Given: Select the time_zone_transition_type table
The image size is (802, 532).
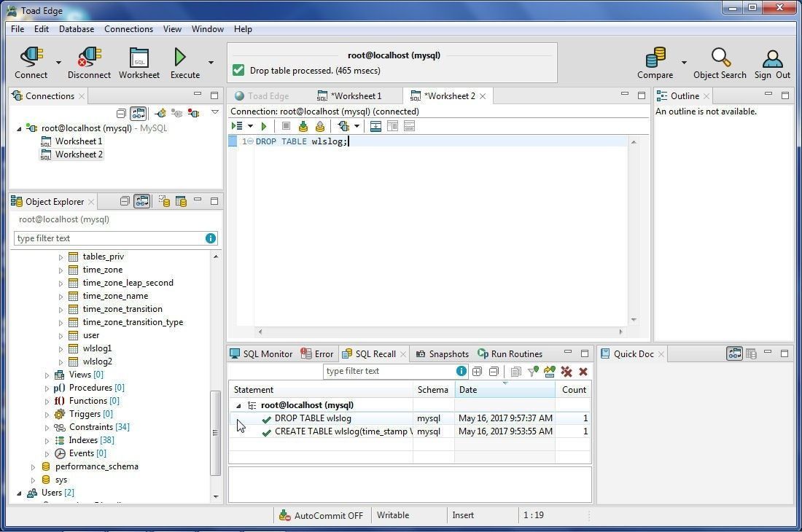Looking at the screenshot, I should tap(133, 322).
